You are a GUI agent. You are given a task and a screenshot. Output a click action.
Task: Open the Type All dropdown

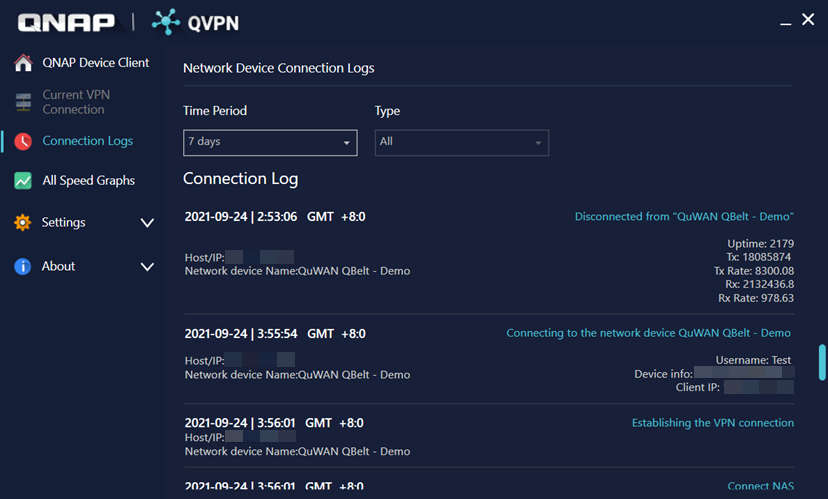coord(462,143)
